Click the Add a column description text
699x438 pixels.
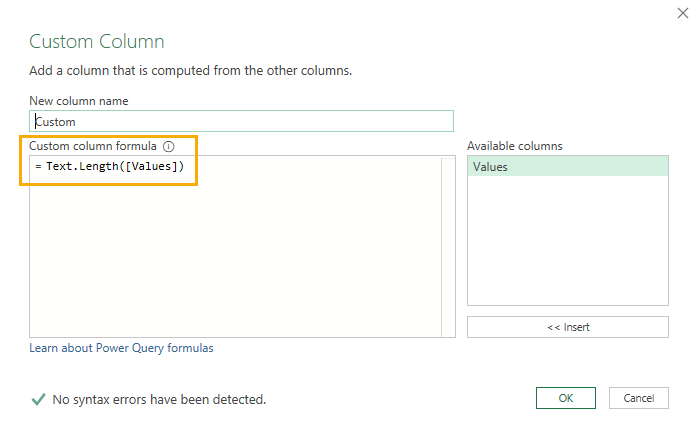[190, 71]
